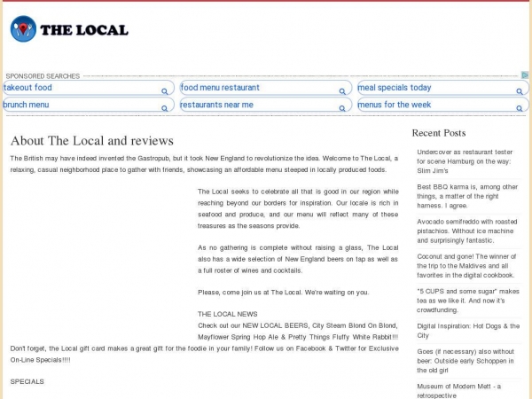Viewport: 532px width, 399px height.
Task: Click 'About The Local and reviews' heading
Action: 92,141
